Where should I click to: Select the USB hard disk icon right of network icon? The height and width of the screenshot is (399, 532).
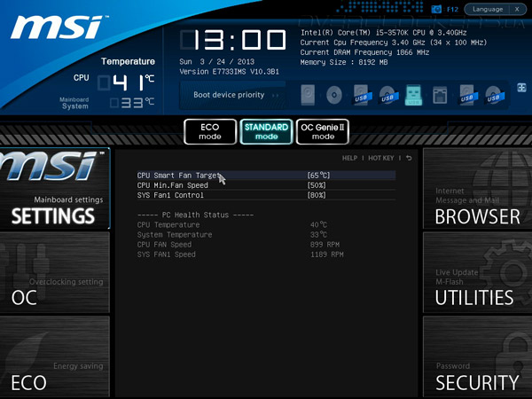(x=468, y=95)
